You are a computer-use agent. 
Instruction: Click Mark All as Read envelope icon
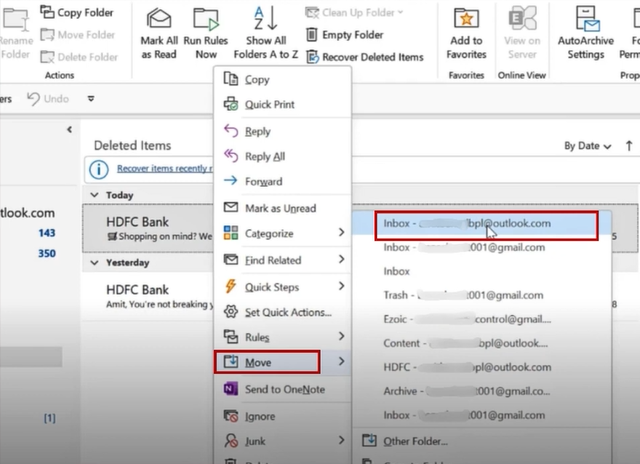(159, 18)
